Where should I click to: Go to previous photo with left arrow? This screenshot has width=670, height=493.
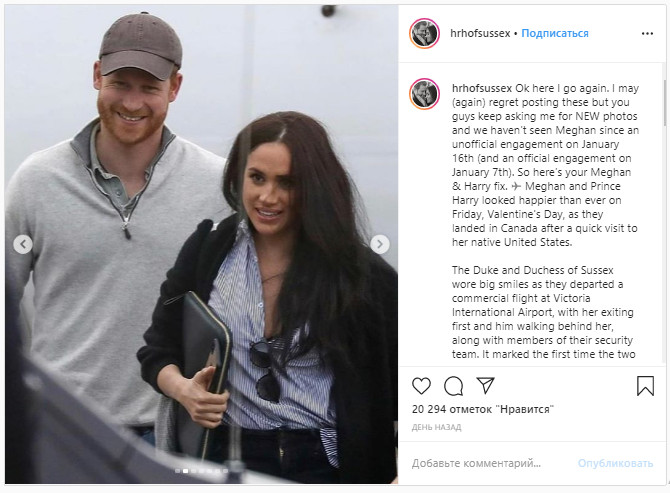23,244
